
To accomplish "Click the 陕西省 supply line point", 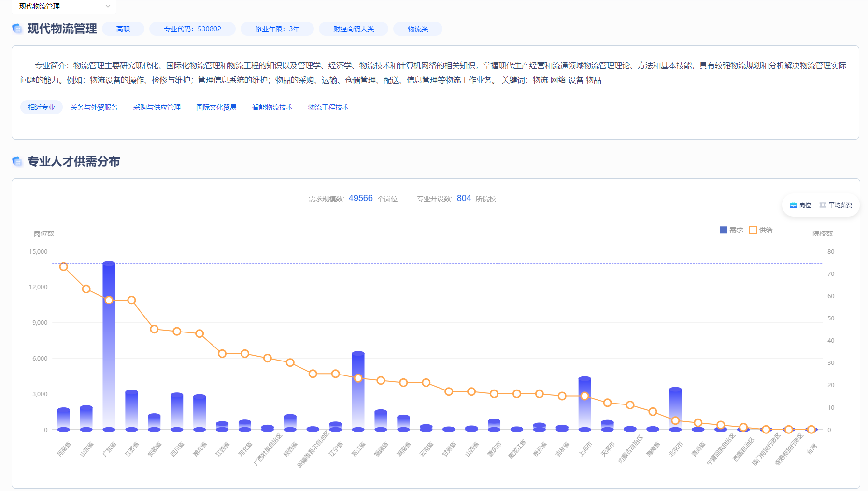I will pos(290,362).
